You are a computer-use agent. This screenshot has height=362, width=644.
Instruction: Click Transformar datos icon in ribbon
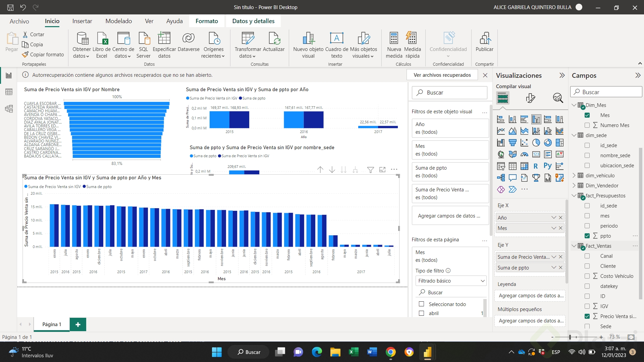248,39
